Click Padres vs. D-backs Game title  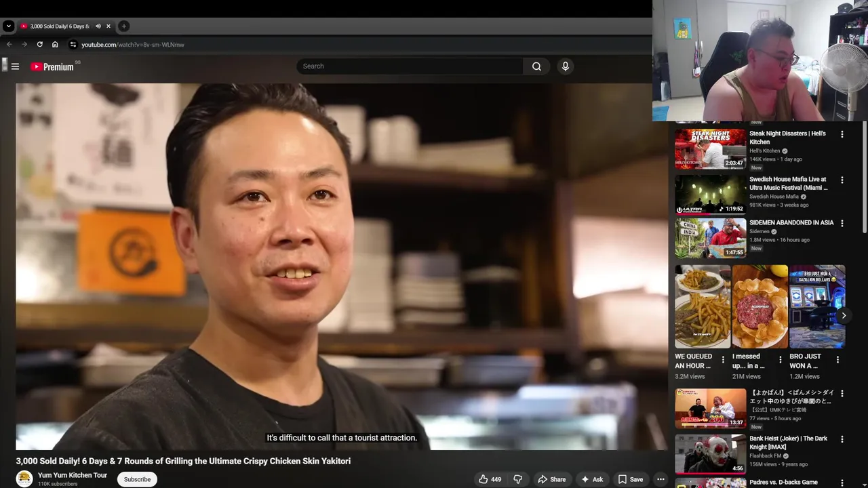(783, 482)
